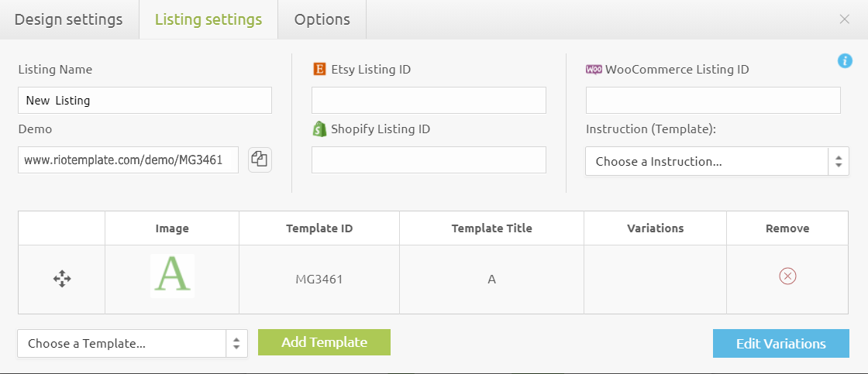Screen dimensions: 868x374
Task: Close the settings dialog
Action: click(845, 19)
